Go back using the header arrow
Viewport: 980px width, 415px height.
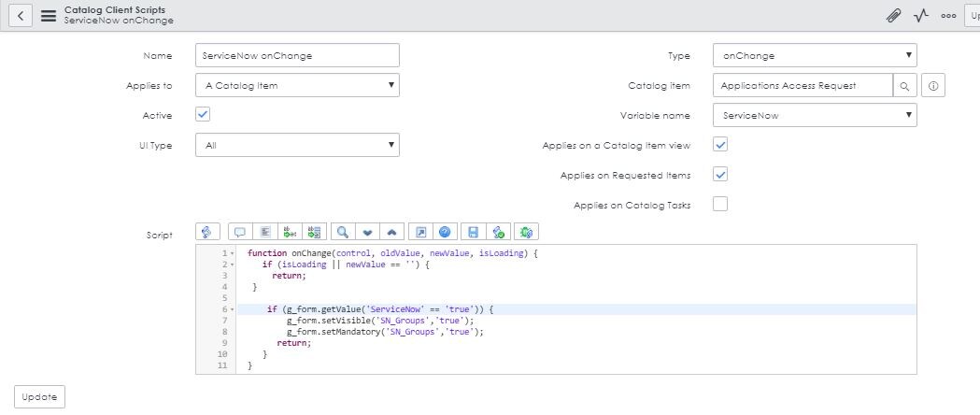click(x=21, y=16)
